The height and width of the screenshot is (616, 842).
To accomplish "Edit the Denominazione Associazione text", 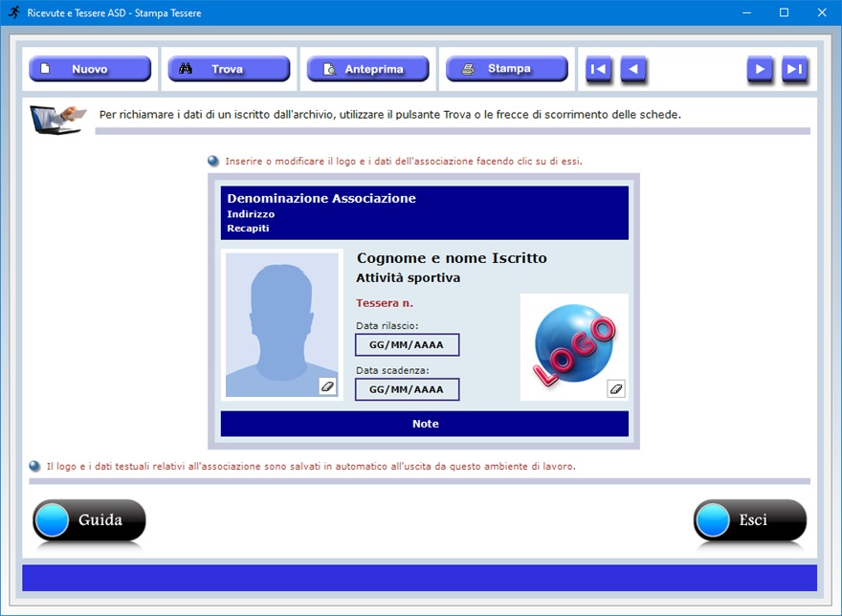I will tap(321, 198).
